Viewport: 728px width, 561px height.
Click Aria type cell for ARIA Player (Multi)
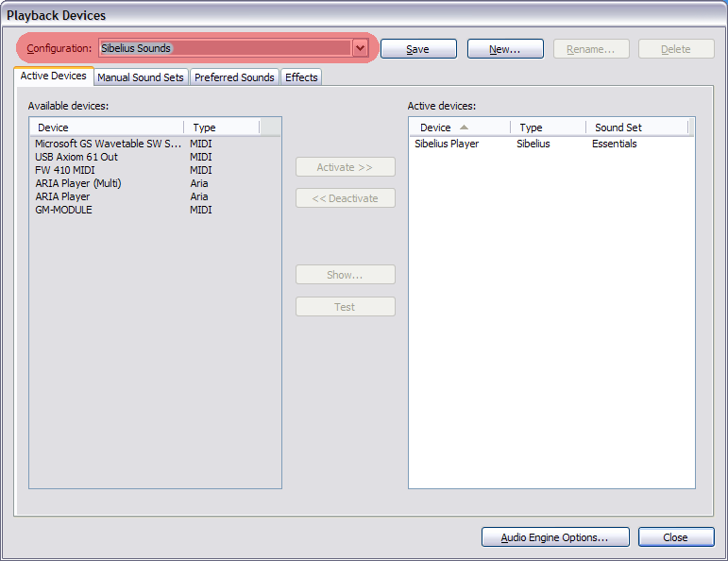(x=198, y=183)
